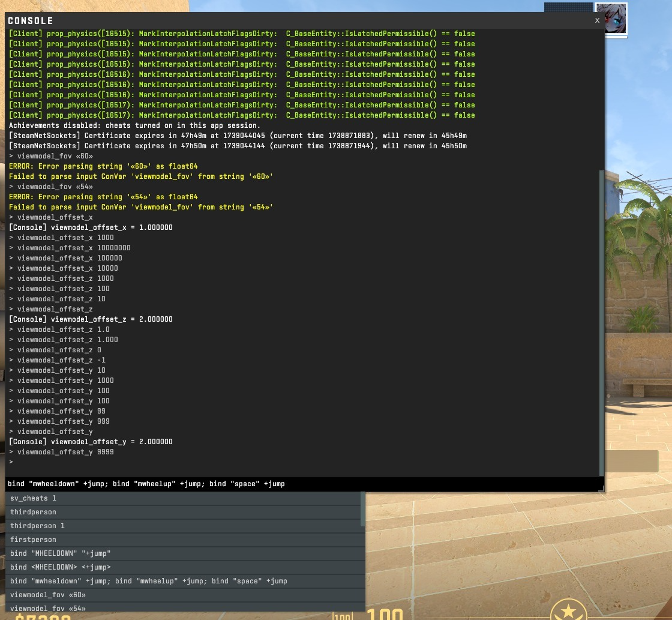Click the "Achievements disabled" message line
The image size is (672, 620).
click(x=134, y=125)
